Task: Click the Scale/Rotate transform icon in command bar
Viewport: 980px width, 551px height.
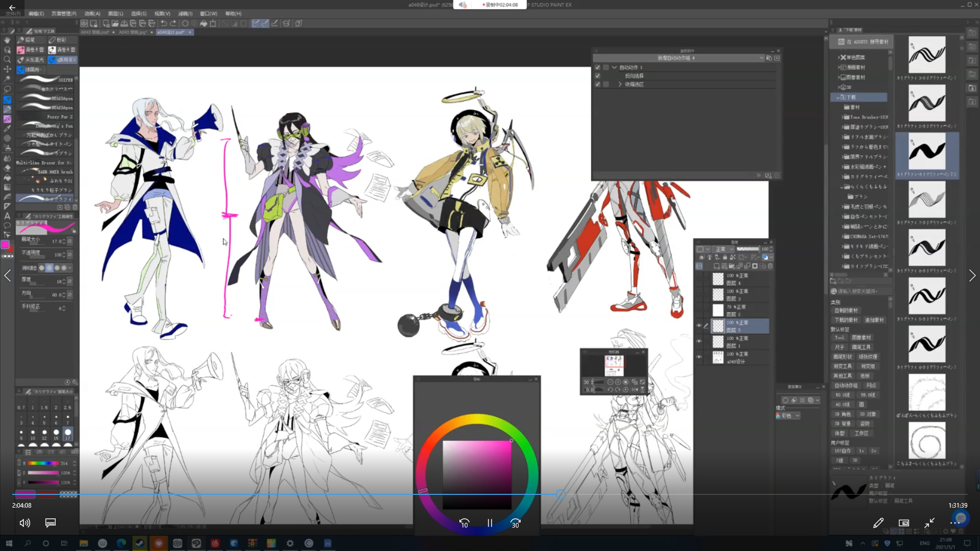Action: [x=213, y=23]
